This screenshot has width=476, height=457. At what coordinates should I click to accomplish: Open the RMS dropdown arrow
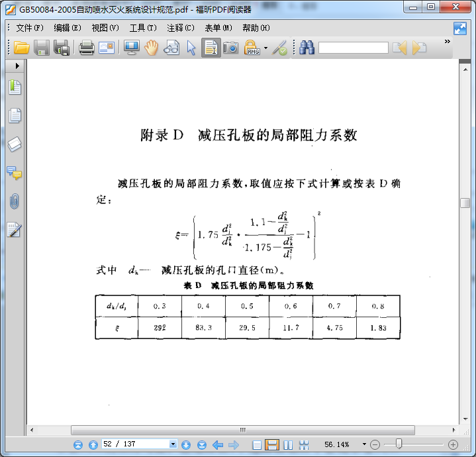[266, 48]
